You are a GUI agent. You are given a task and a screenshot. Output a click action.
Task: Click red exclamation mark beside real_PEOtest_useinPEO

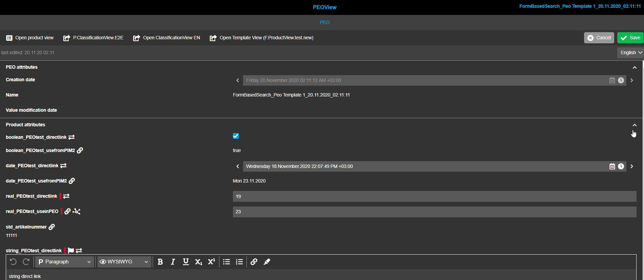[x=62, y=211]
